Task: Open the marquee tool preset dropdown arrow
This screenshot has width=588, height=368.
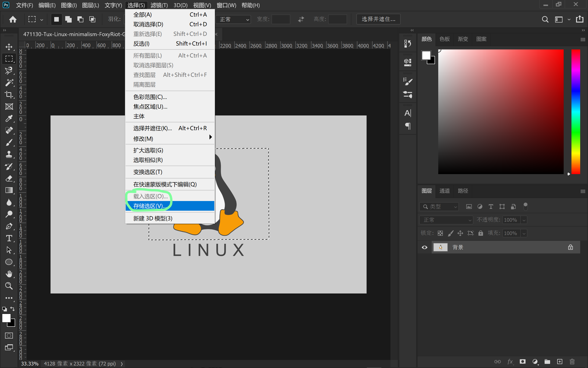Action: pyautogui.click(x=42, y=20)
